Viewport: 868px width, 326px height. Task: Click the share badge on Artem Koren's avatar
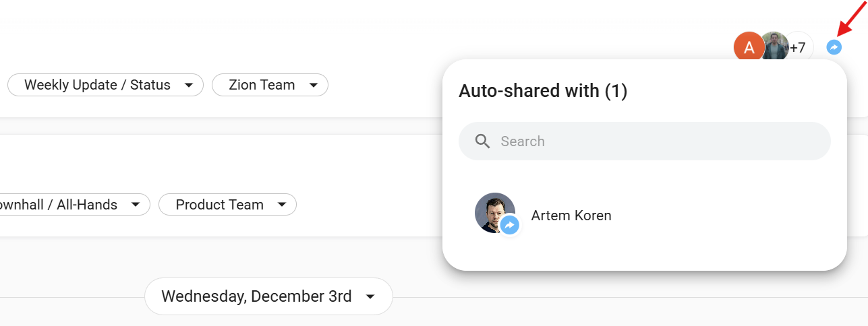[x=511, y=225]
